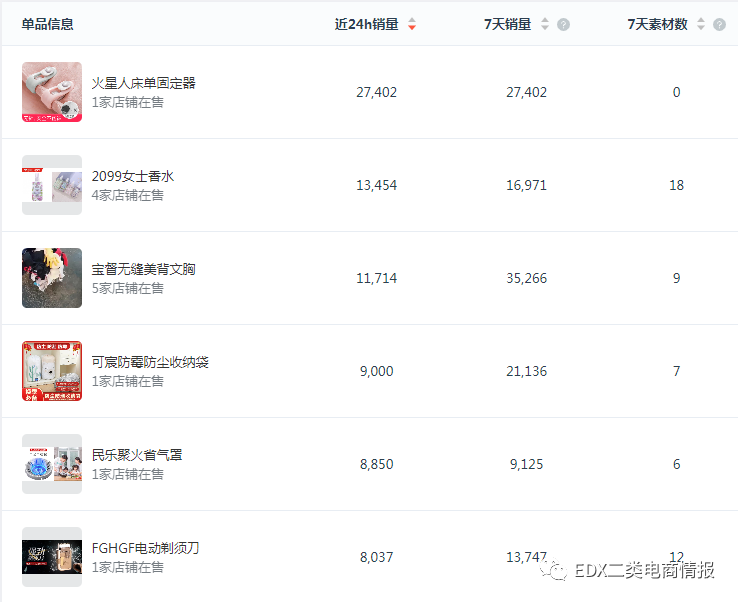Open the 火星人床单固定器 product title link

coord(144,83)
